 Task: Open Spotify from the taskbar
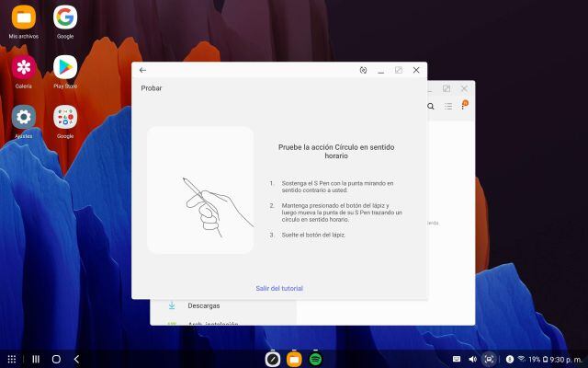(x=315, y=359)
